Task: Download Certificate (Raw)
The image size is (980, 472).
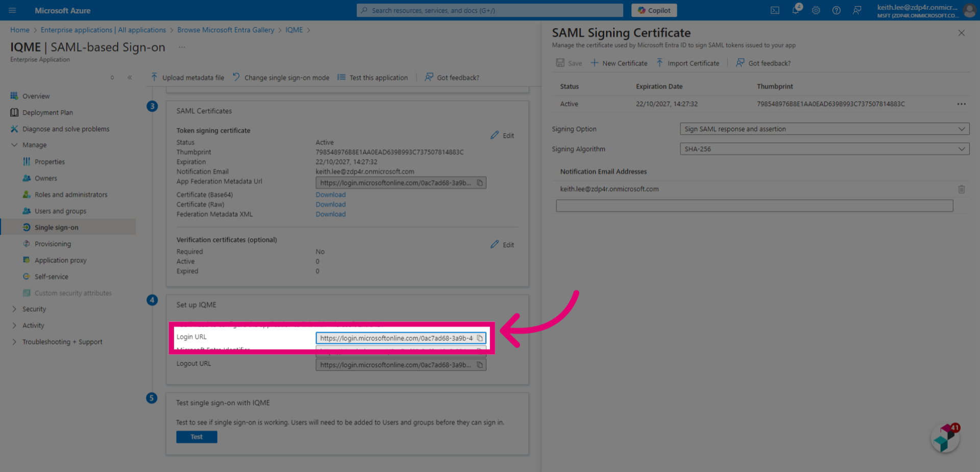Action: (x=330, y=204)
